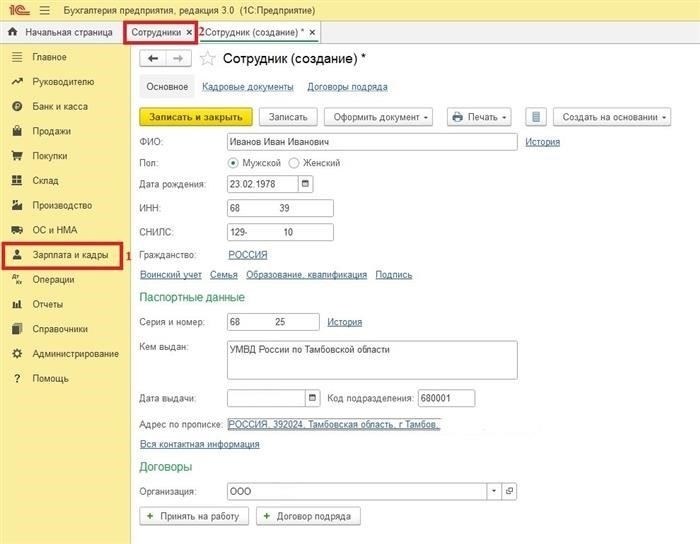Click the report list icon button
Viewport: 700px width, 544px height.
tap(536, 117)
